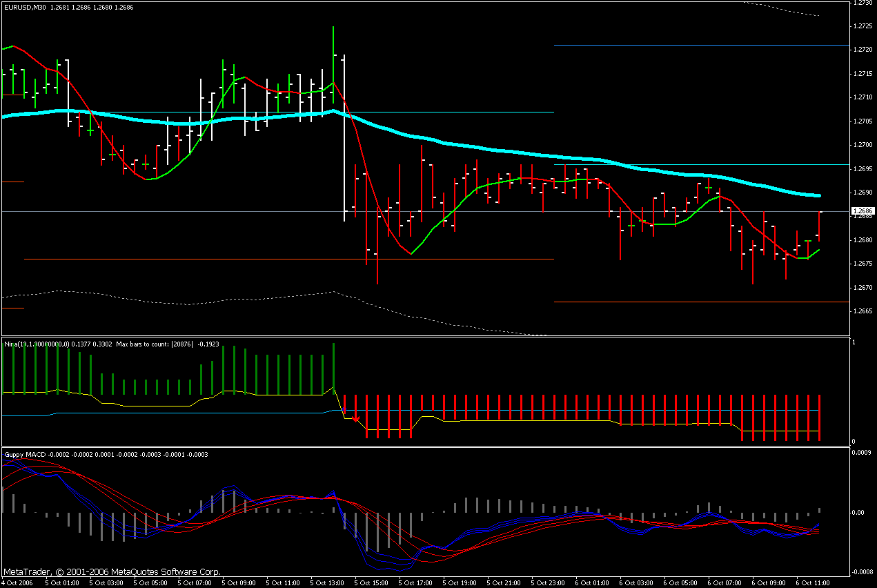Click the 0.0009 MACD scale label

[x=862, y=453]
